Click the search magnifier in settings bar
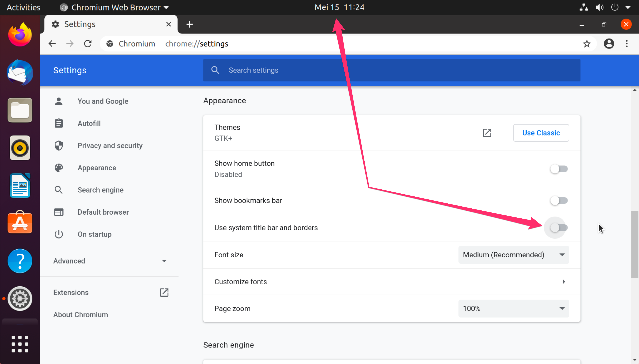 point(215,70)
